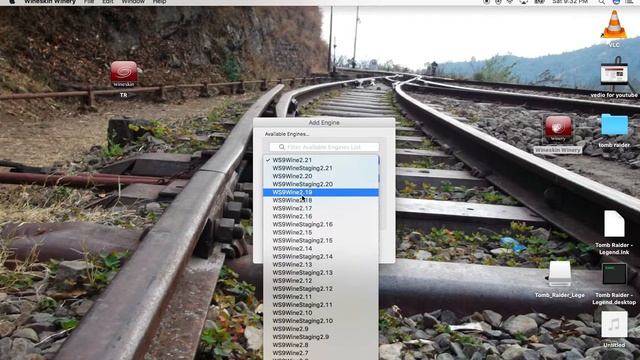Select WS9Wine2.7 engine entry
Screen dimensions: 640x360
coord(321,353)
